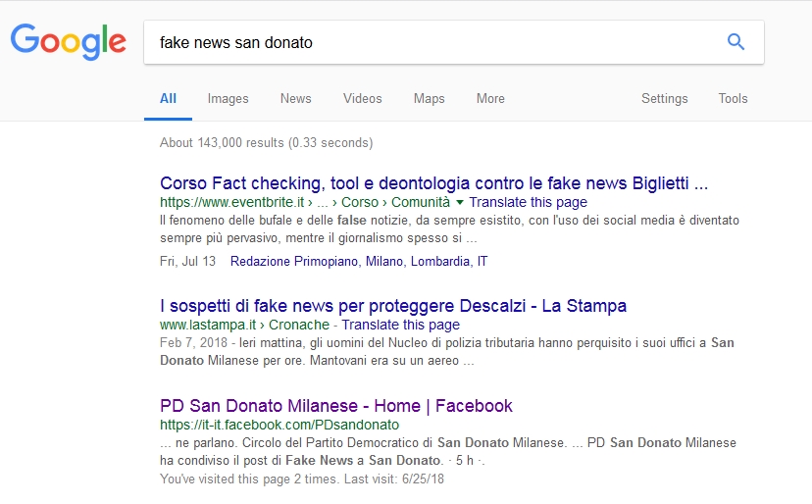This screenshot has width=812, height=504.
Task: Click the 'Feb 7, 2018' snippet date
Action: 193,343
